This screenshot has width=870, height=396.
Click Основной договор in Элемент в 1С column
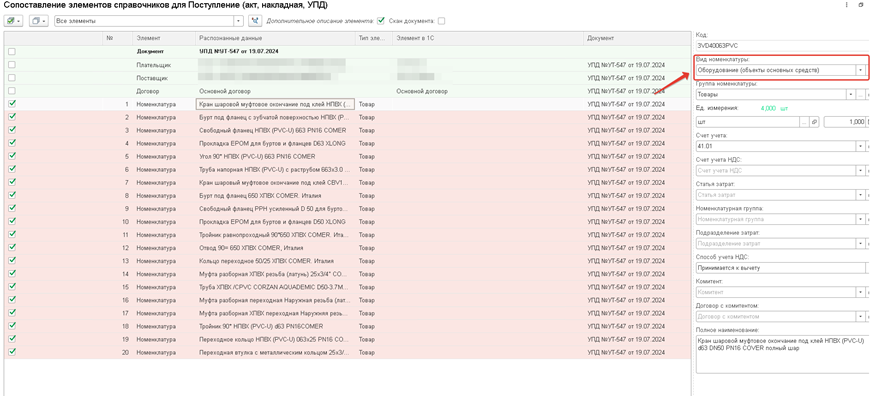pyautogui.click(x=422, y=91)
